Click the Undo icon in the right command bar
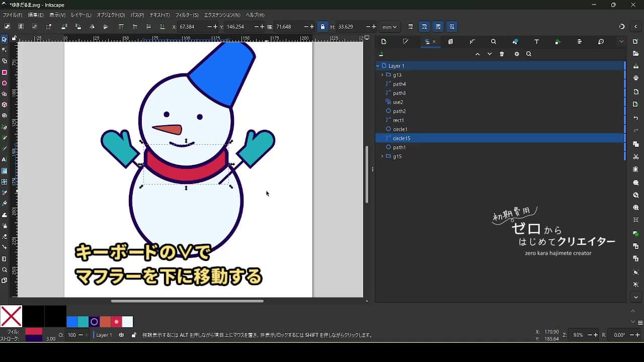The height and width of the screenshot is (362, 644). pyautogui.click(x=636, y=118)
